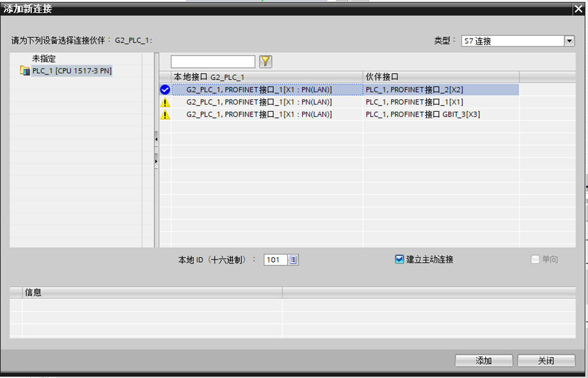588x378 pixels.
Task: Select partner interface PLC_1 PROFINET 接口_1[X1]
Action: (415, 103)
